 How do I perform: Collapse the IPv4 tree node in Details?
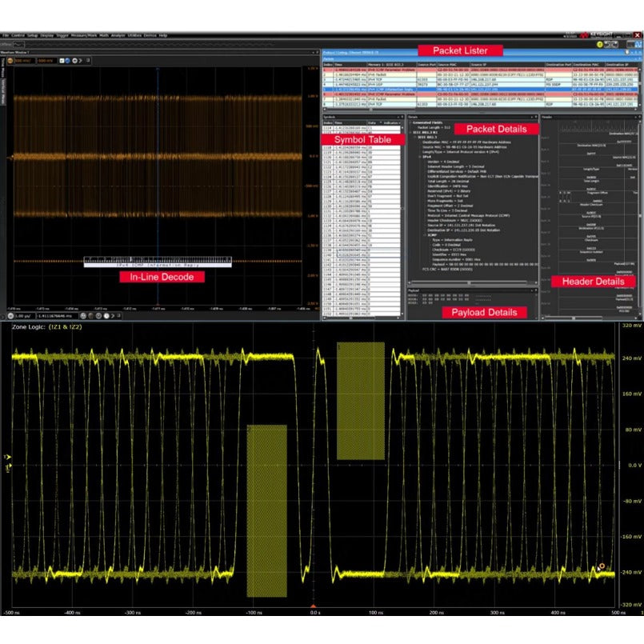click(x=420, y=157)
